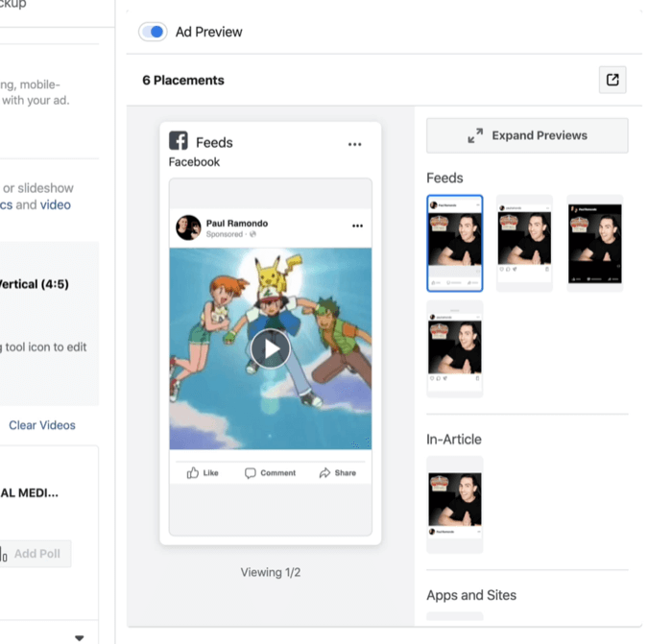Open the Feeds card three-dot menu

pos(355,144)
